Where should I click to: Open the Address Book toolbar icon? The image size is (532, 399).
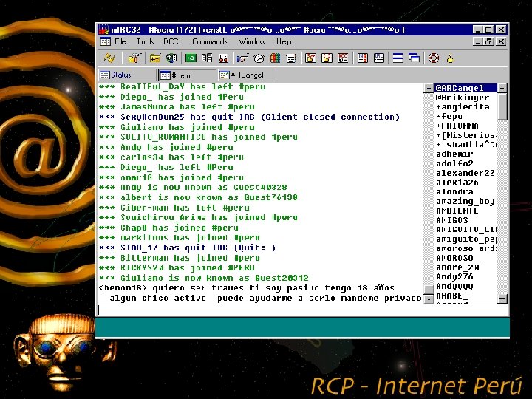click(291, 58)
